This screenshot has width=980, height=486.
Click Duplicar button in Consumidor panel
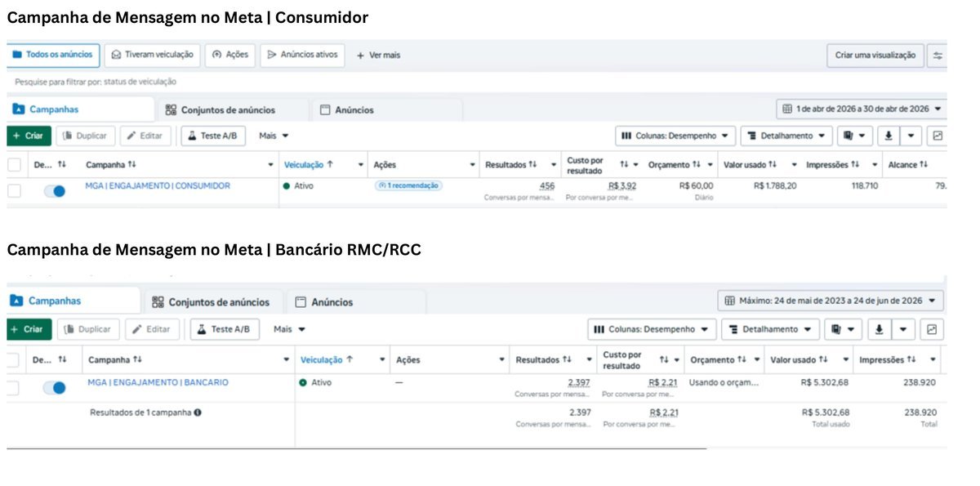(86, 136)
